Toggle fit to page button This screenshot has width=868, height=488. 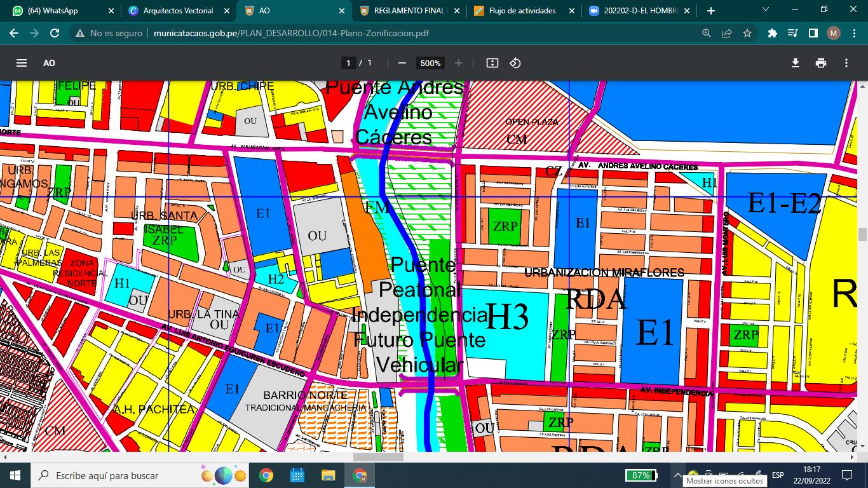[492, 63]
